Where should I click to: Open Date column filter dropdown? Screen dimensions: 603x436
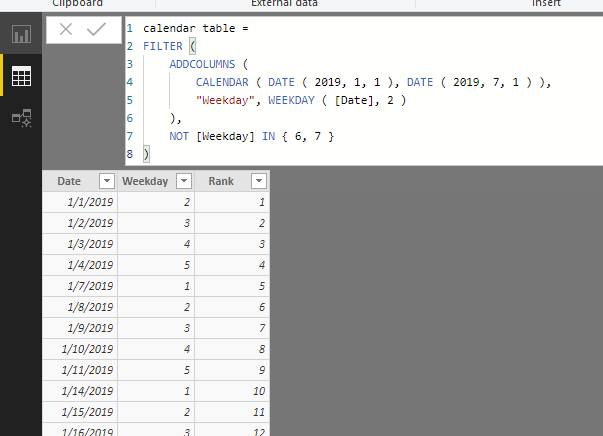pyautogui.click(x=107, y=181)
